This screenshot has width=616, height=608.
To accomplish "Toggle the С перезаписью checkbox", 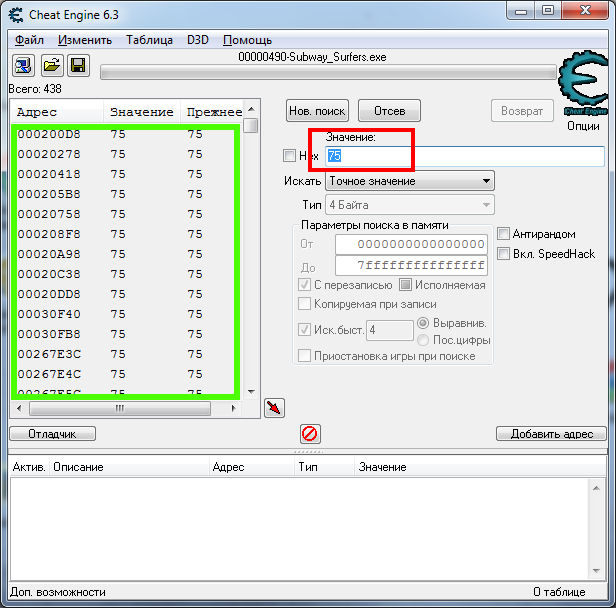I will 304,285.
